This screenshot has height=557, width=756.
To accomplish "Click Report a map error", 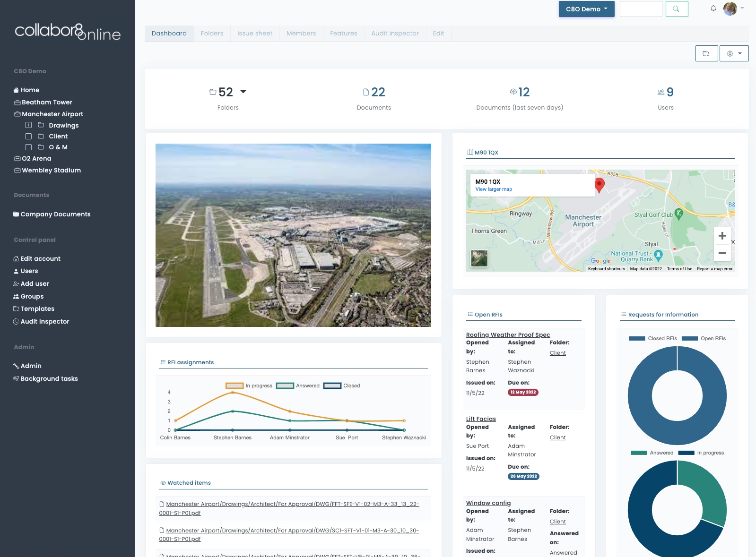I will coord(714,269).
